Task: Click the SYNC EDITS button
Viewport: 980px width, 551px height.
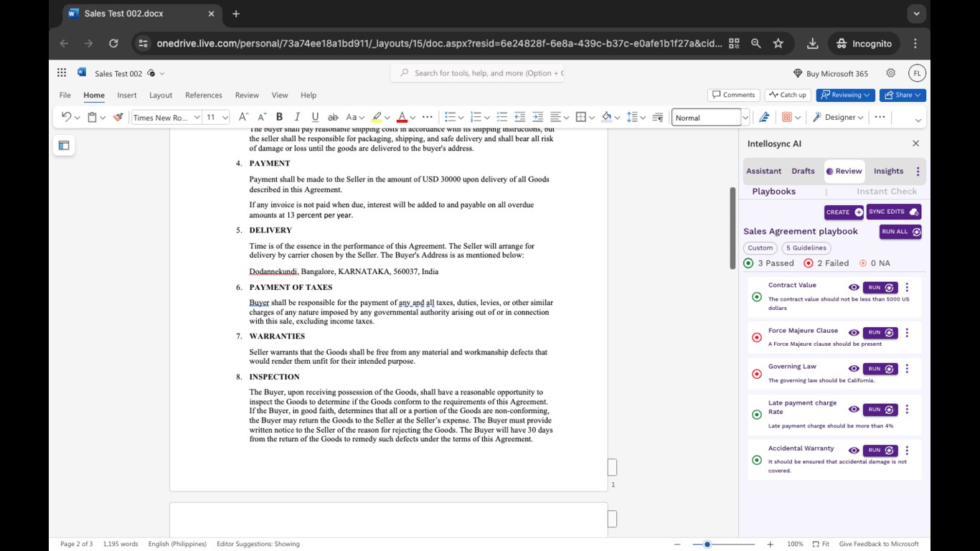Action: click(x=894, y=212)
